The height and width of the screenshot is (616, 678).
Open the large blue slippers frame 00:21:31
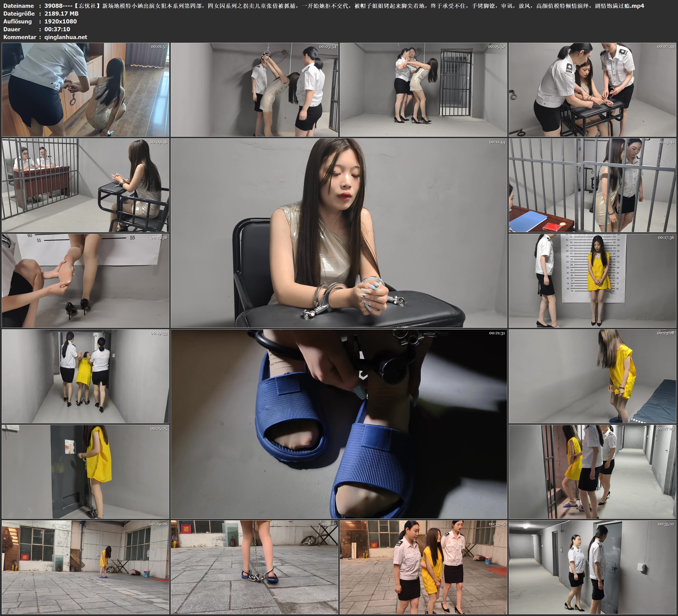tap(339, 424)
